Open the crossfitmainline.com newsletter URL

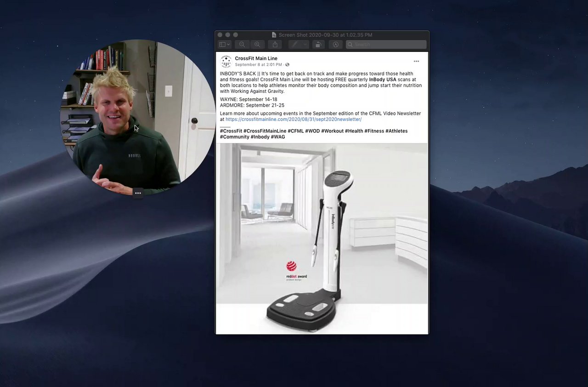click(x=294, y=120)
